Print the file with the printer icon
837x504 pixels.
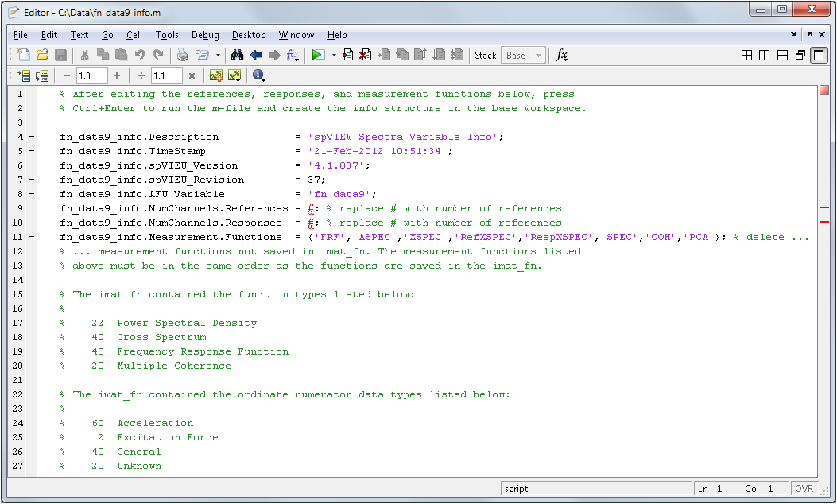point(183,55)
